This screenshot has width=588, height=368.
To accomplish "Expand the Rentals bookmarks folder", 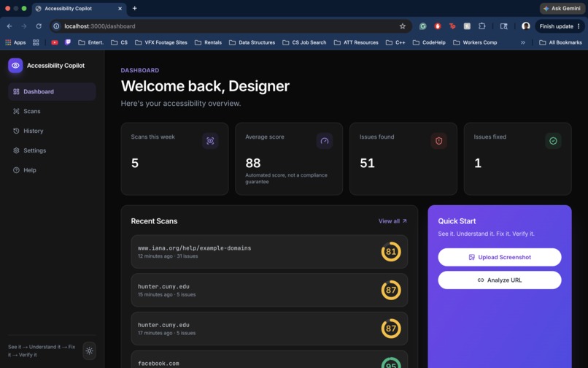I will click(208, 42).
